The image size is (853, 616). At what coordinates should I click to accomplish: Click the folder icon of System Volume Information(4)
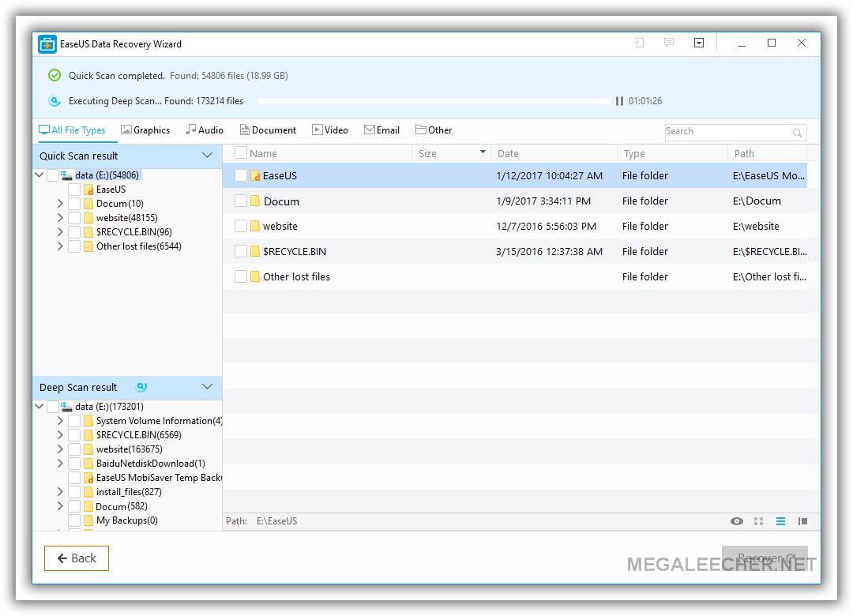(x=88, y=421)
